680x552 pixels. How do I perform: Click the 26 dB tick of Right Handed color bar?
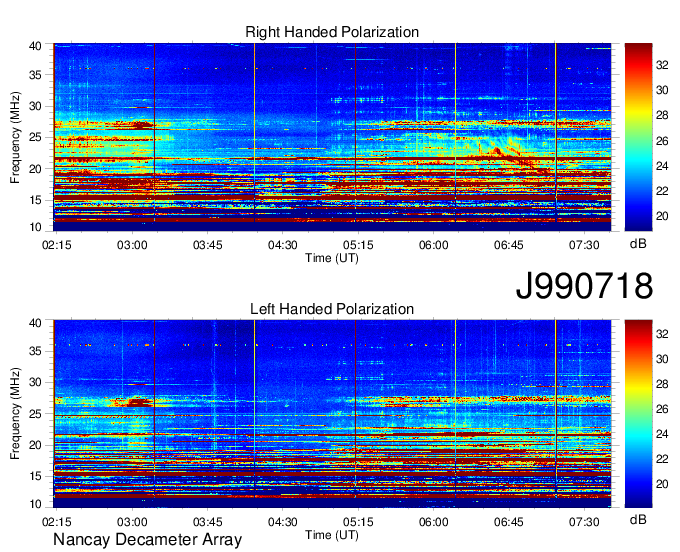(x=662, y=141)
